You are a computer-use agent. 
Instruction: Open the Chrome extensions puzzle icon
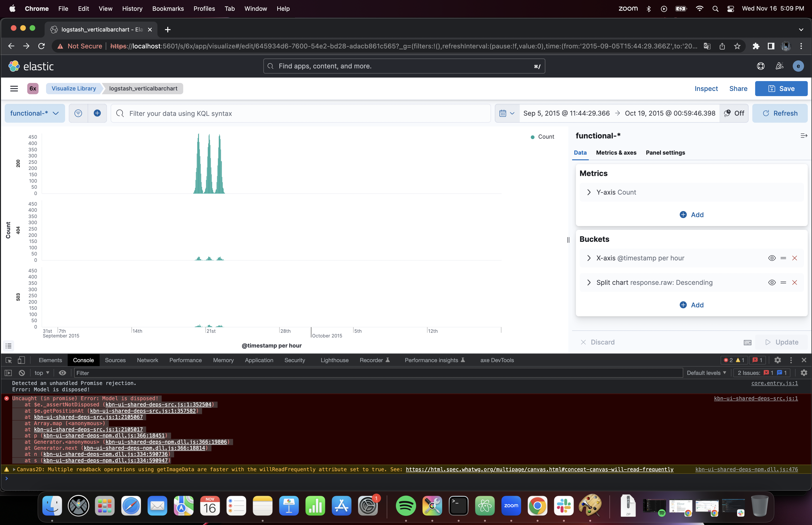point(756,46)
